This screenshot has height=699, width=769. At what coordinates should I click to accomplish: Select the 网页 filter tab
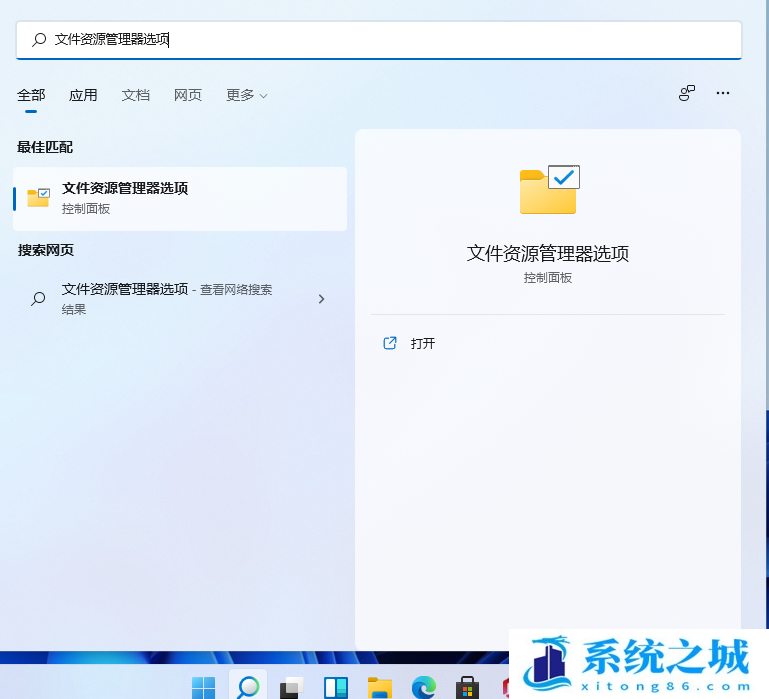pyautogui.click(x=188, y=95)
